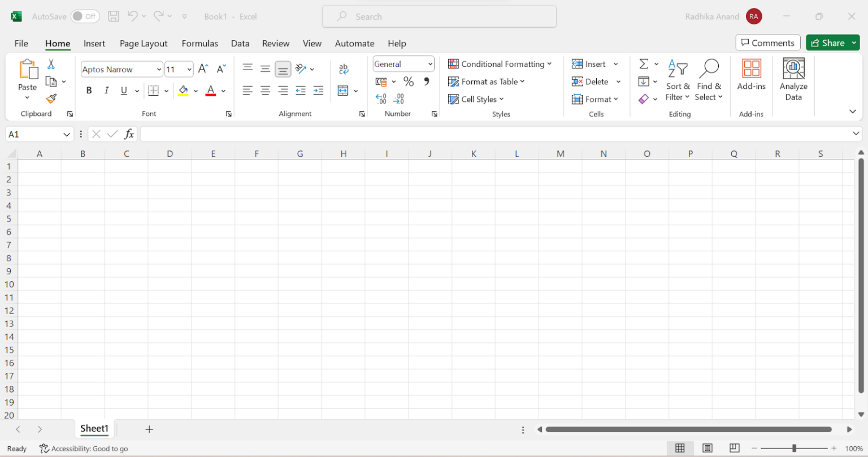This screenshot has width=868, height=457.
Task: Open the File menu
Action: click(21, 43)
